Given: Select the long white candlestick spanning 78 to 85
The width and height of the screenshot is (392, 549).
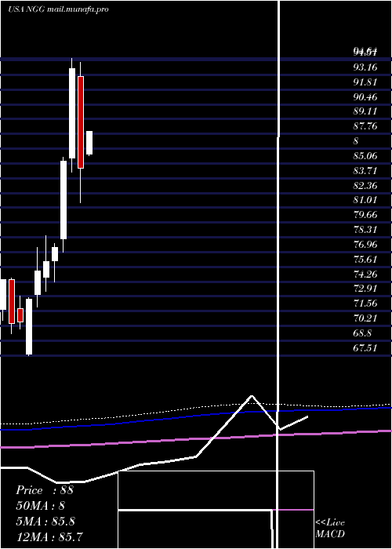Looking at the screenshot, I should pos(64,200).
